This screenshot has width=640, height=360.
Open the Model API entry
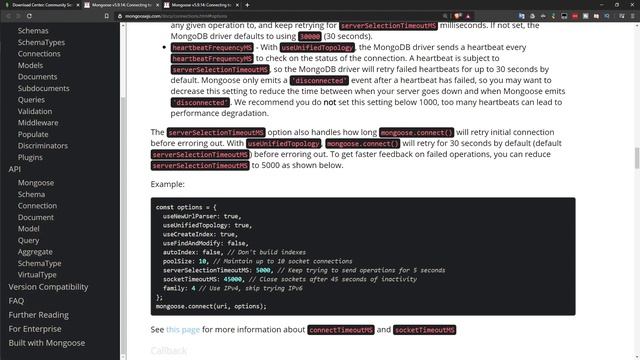[x=28, y=229]
